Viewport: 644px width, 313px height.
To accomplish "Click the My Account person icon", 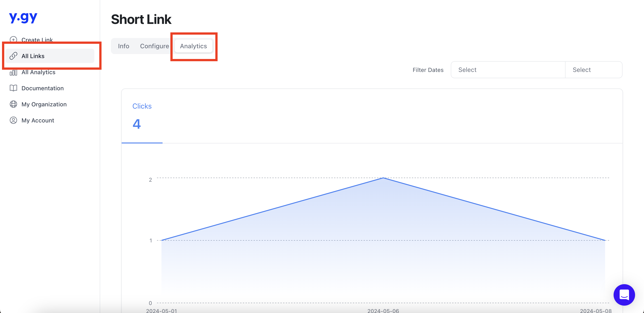I will pos(13,120).
